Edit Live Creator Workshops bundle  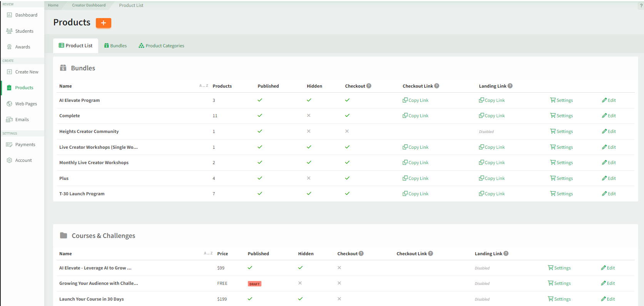[x=609, y=147]
